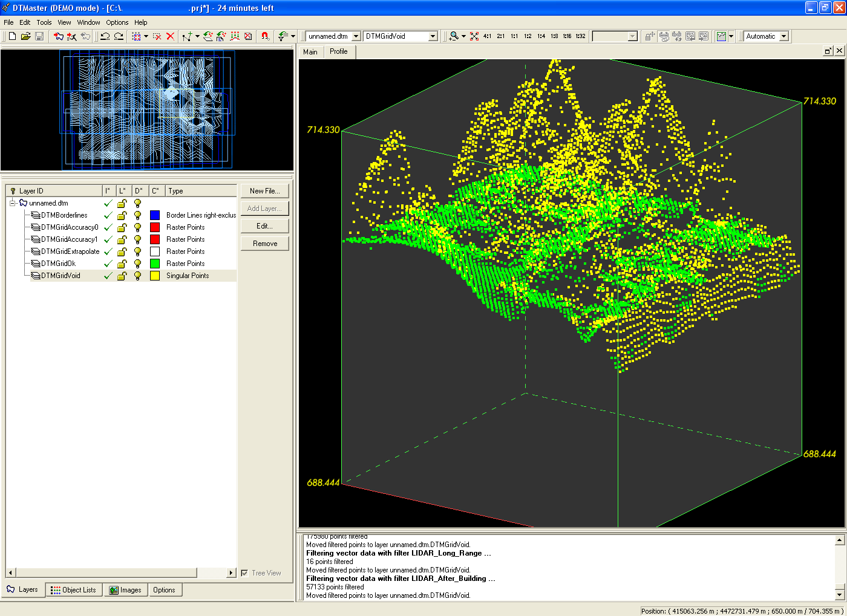Viewport: 847px width, 616px height.
Task: Toggle the lock on DTMBorderlines layer
Action: click(122, 215)
